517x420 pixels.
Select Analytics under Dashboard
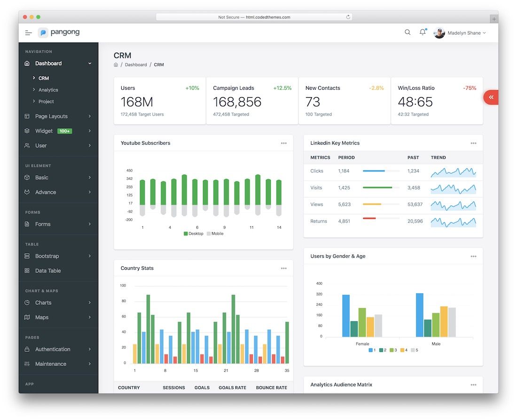(x=48, y=90)
